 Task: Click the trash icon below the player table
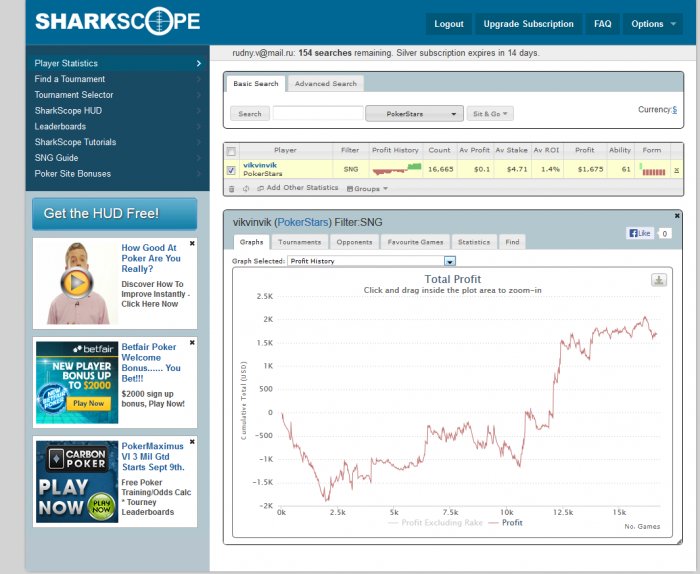(231, 189)
